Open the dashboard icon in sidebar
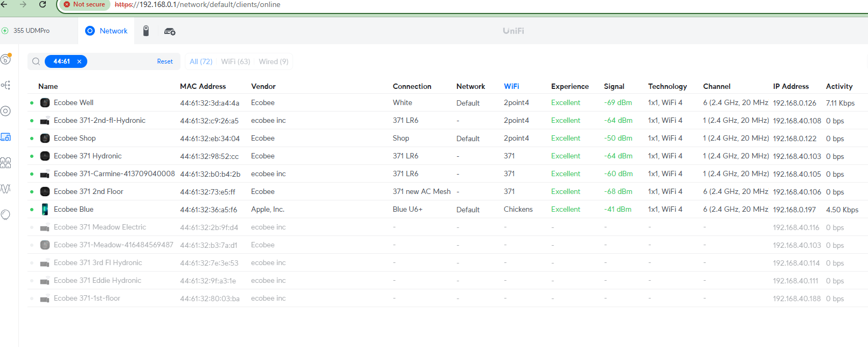 tap(6, 59)
